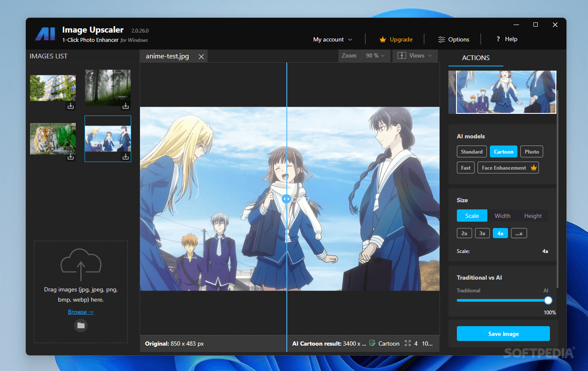Open folder using the round folder icon
This screenshot has height=371, width=588.
(81, 325)
